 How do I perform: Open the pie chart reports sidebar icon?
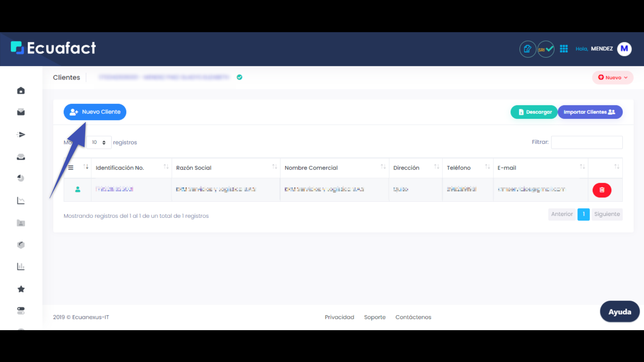point(21,178)
